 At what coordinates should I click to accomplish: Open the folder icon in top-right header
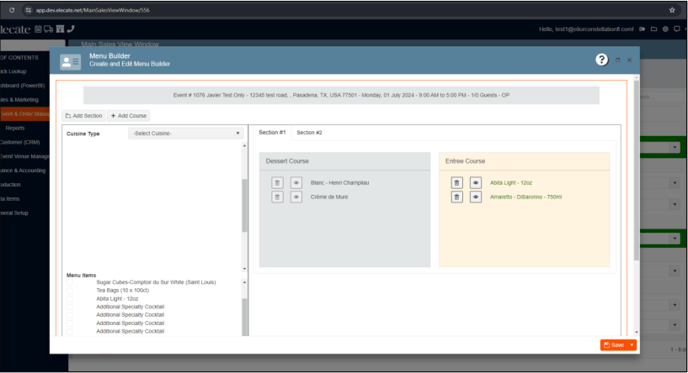pos(654,29)
